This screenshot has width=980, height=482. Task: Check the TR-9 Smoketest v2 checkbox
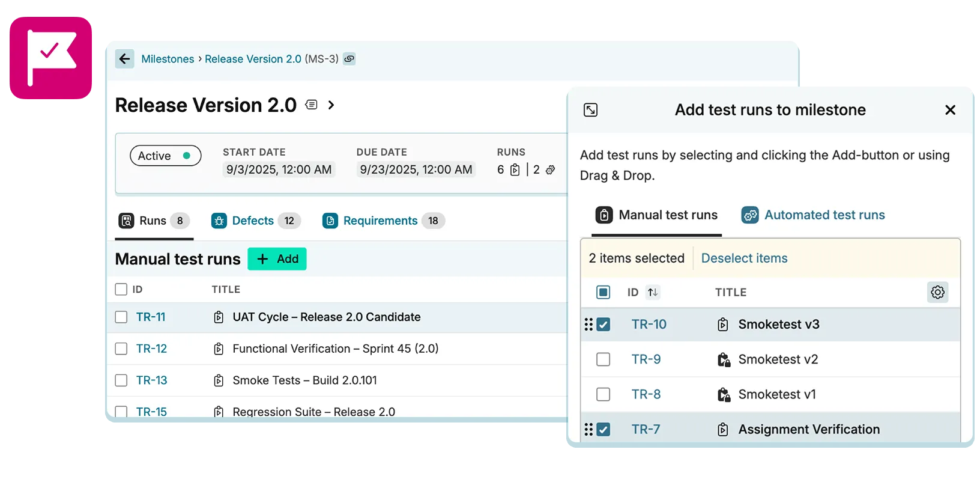603,359
